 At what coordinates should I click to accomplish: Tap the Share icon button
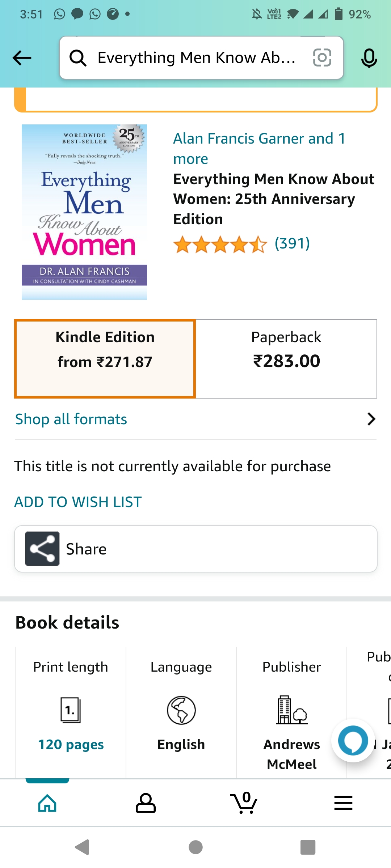tap(42, 549)
